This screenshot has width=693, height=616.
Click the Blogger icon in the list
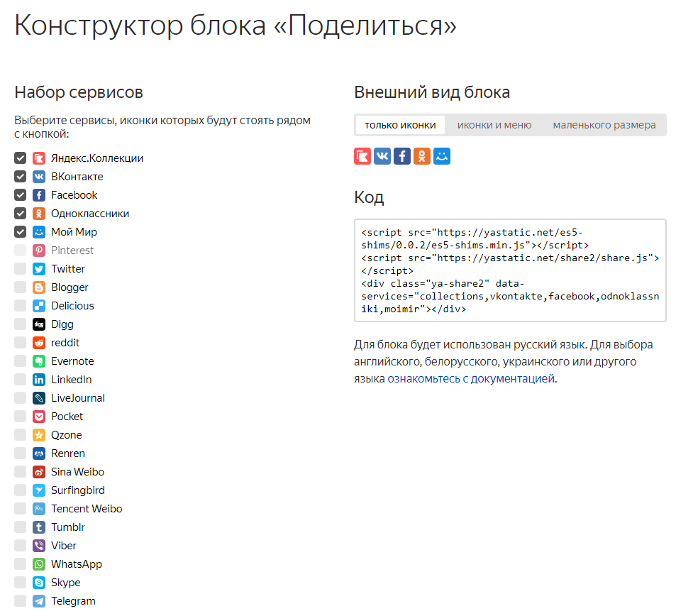click(39, 287)
